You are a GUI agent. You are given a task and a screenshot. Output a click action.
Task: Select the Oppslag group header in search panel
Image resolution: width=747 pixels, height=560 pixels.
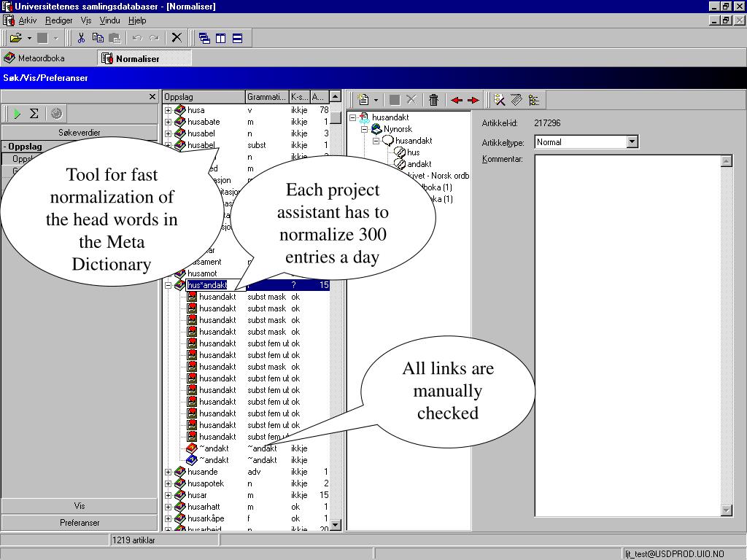(x=25, y=147)
